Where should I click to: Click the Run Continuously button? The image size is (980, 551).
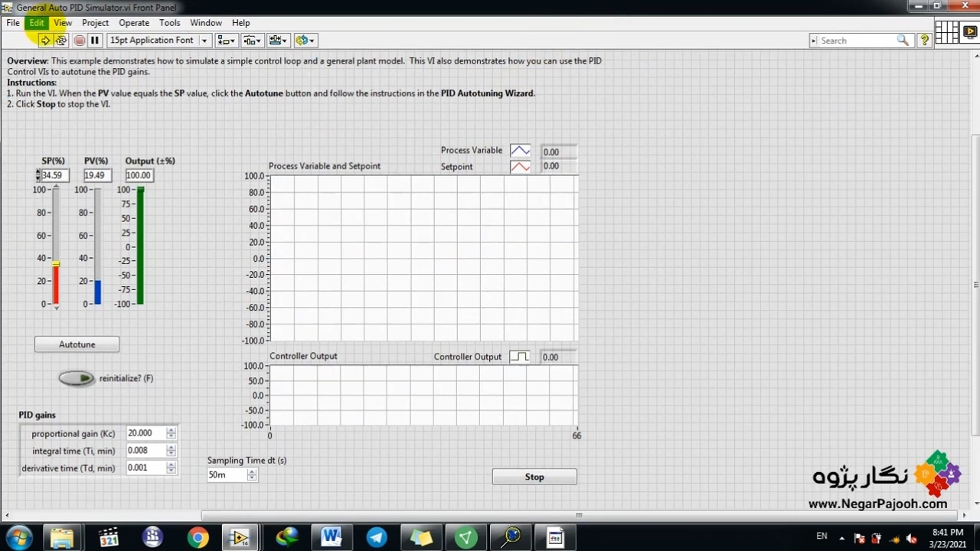[61, 41]
